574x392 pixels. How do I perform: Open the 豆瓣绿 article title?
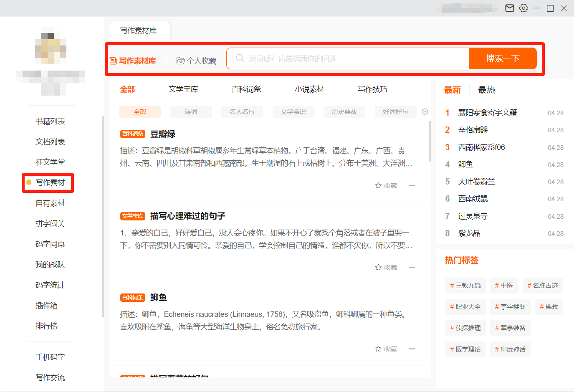click(x=163, y=134)
